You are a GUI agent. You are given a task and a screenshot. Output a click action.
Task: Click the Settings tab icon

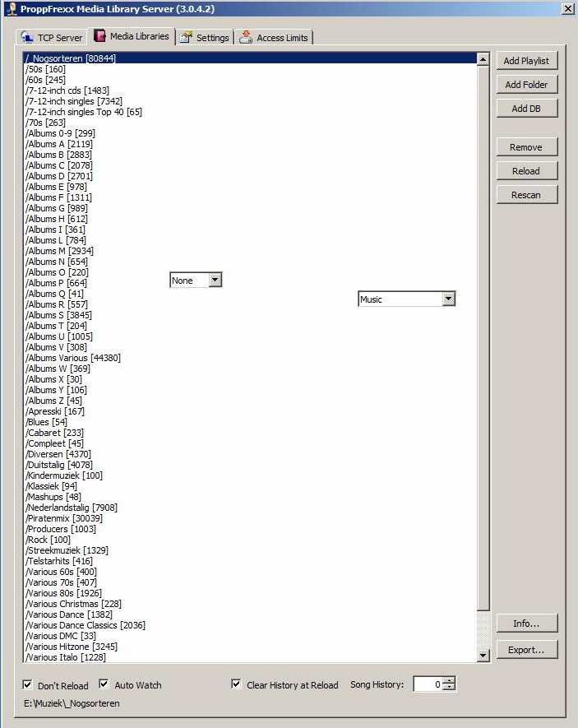click(186, 37)
